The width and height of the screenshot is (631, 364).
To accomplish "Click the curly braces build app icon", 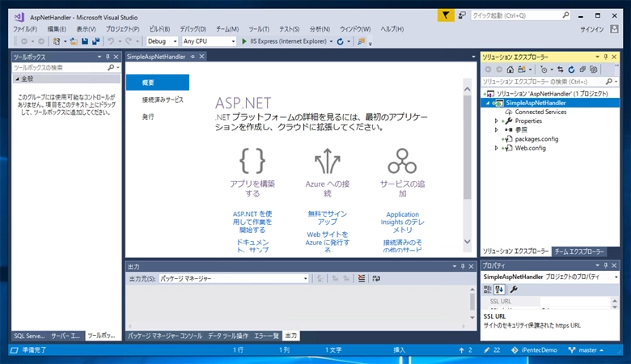I will [x=252, y=161].
